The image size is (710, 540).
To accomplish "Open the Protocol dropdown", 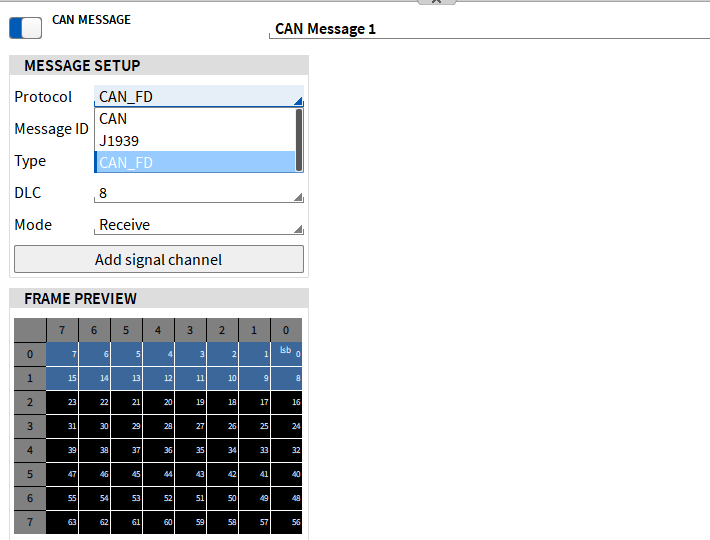I will [x=198, y=97].
